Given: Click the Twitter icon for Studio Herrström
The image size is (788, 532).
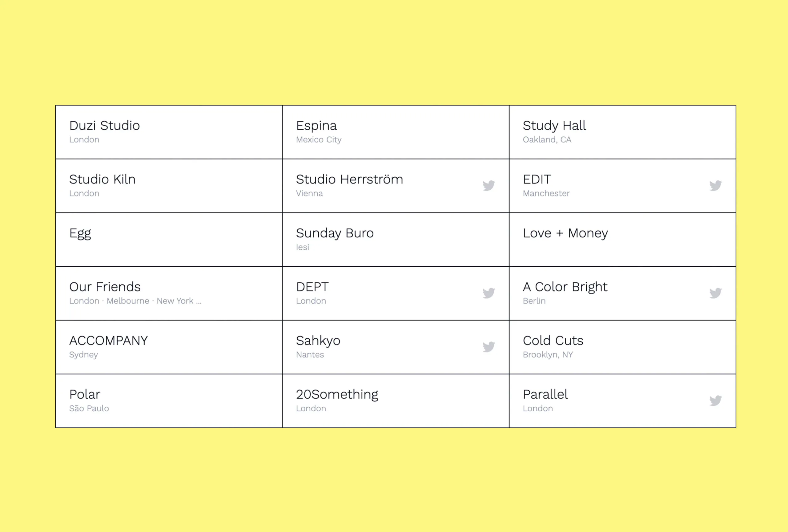Looking at the screenshot, I should [488, 185].
